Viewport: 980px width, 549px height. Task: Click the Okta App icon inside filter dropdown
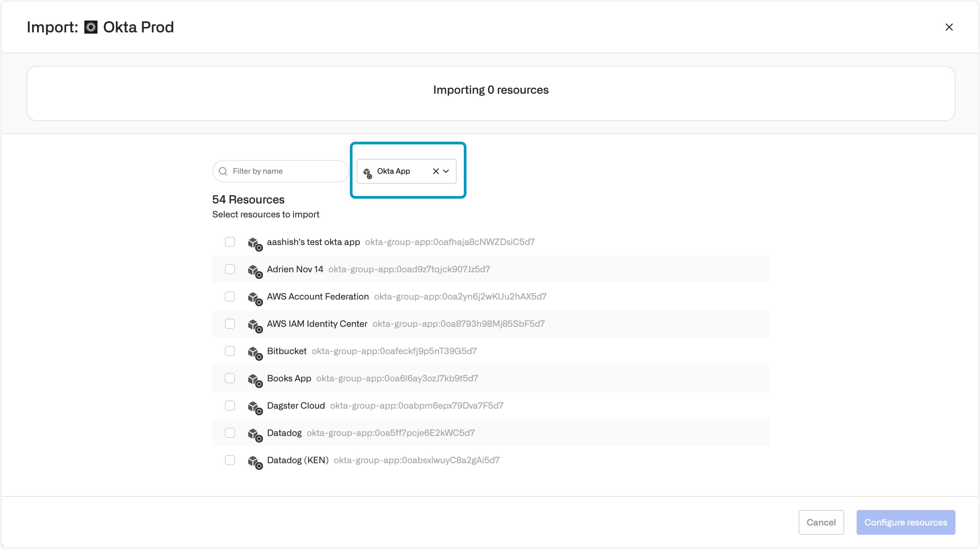click(367, 173)
